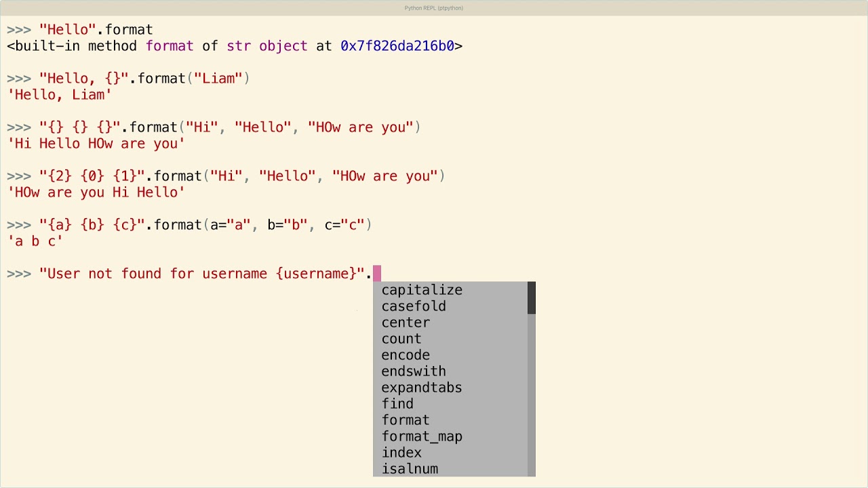The image size is (868, 488).
Task: Click the 'Hello, Liam' output line
Action: click(x=60, y=95)
